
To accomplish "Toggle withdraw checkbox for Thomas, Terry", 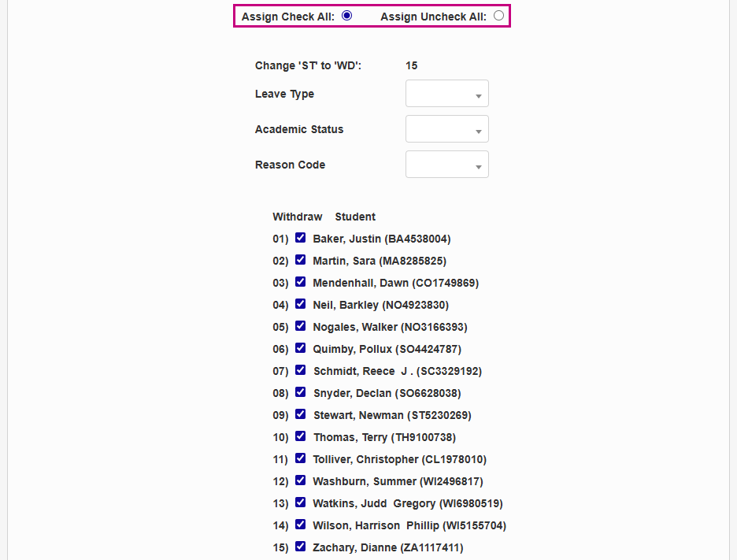I will pyautogui.click(x=300, y=436).
